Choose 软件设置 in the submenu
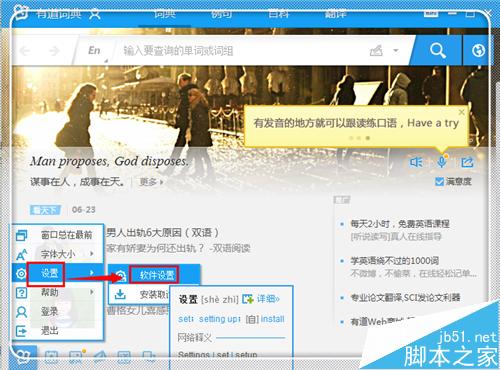 pyautogui.click(x=154, y=275)
